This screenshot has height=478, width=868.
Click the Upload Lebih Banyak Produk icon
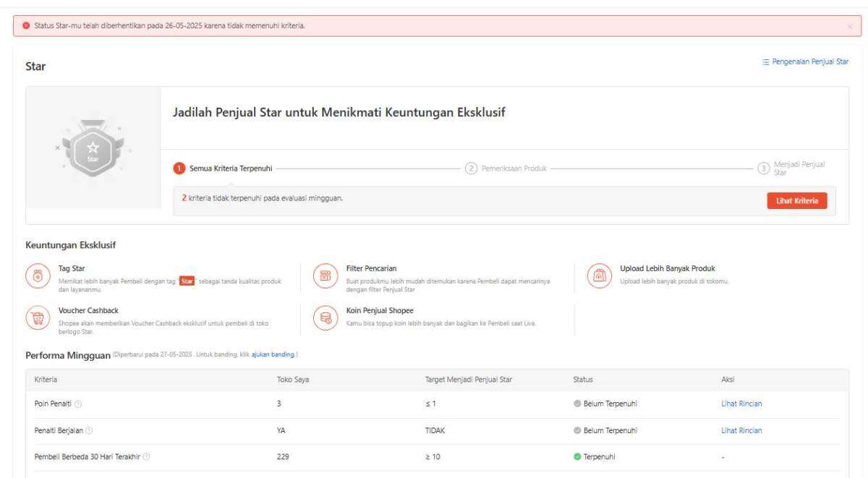[599, 278]
